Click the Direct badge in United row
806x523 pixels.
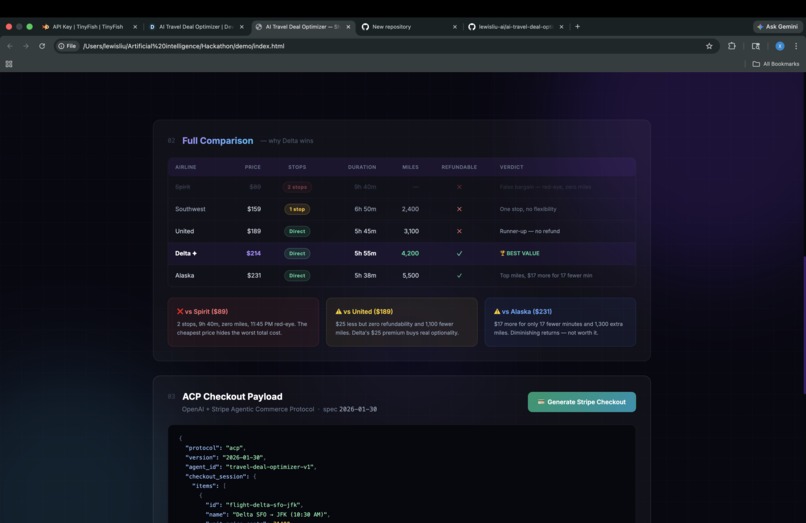tap(297, 231)
